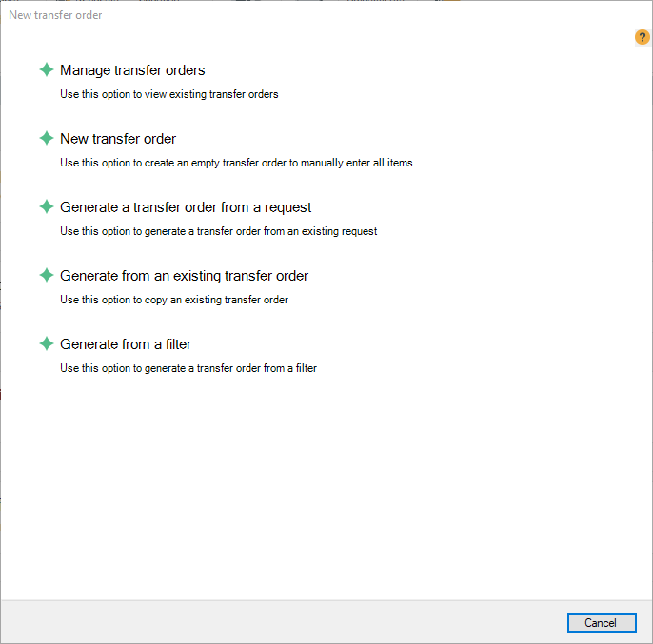This screenshot has width=653, height=644.
Task: Click the orange help question mark icon
Action: pyautogui.click(x=643, y=37)
